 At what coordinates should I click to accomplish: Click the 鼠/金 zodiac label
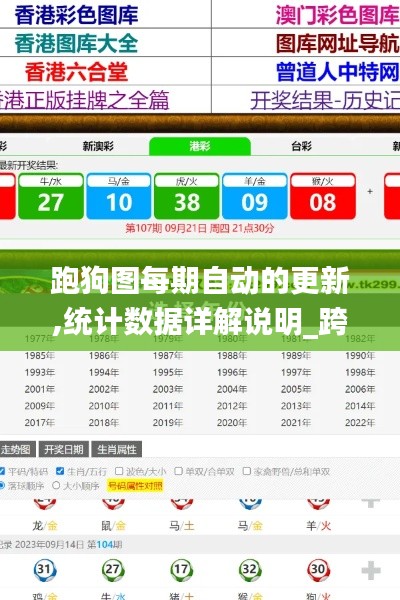[x=113, y=526]
